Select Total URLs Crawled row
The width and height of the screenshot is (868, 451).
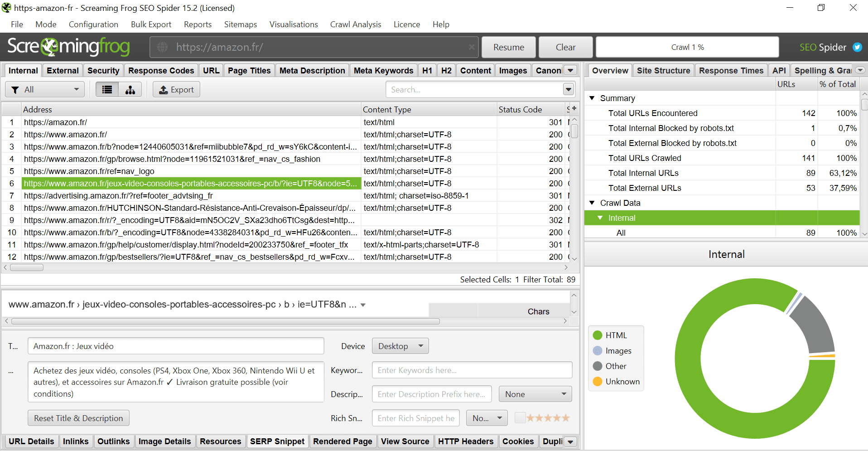[x=722, y=158]
